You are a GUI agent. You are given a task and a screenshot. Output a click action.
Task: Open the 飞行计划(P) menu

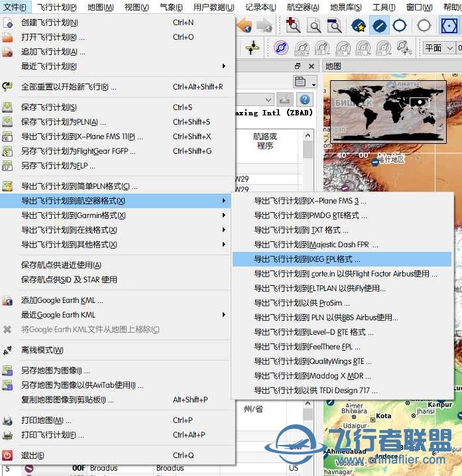[57, 7]
